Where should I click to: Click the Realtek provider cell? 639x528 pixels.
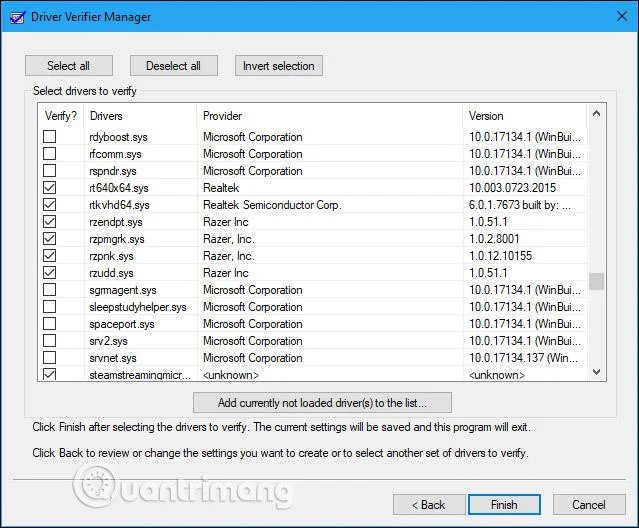pos(221,188)
